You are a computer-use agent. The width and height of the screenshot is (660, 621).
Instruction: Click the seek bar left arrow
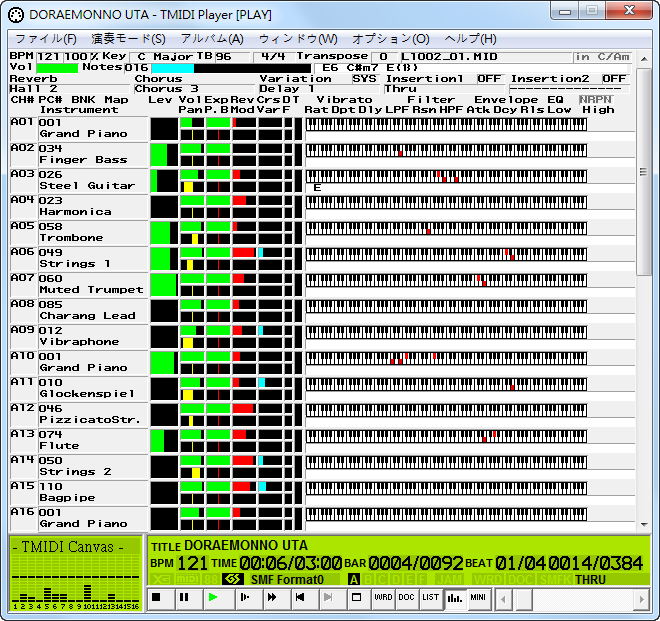point(503,598)
